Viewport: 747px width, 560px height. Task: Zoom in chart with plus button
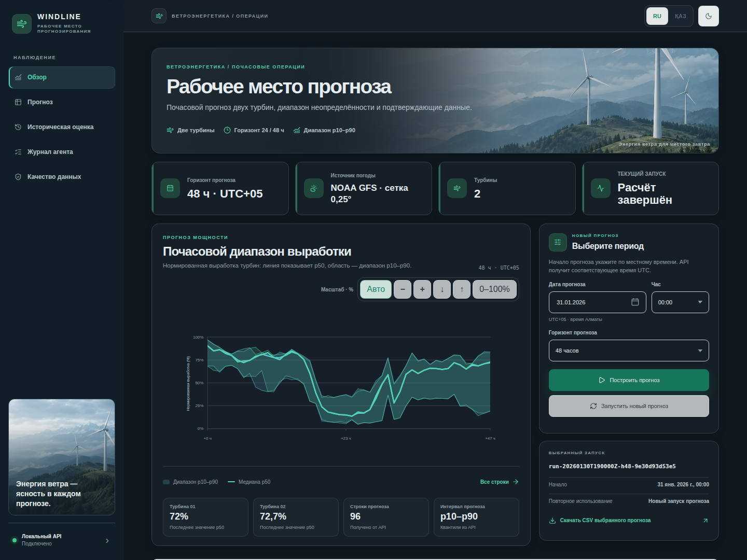click(422, 289)
